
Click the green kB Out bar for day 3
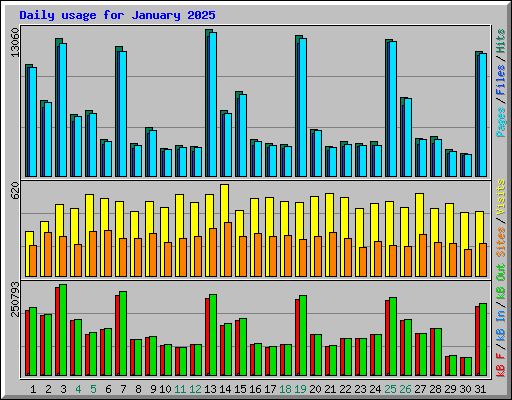[63, 330]
